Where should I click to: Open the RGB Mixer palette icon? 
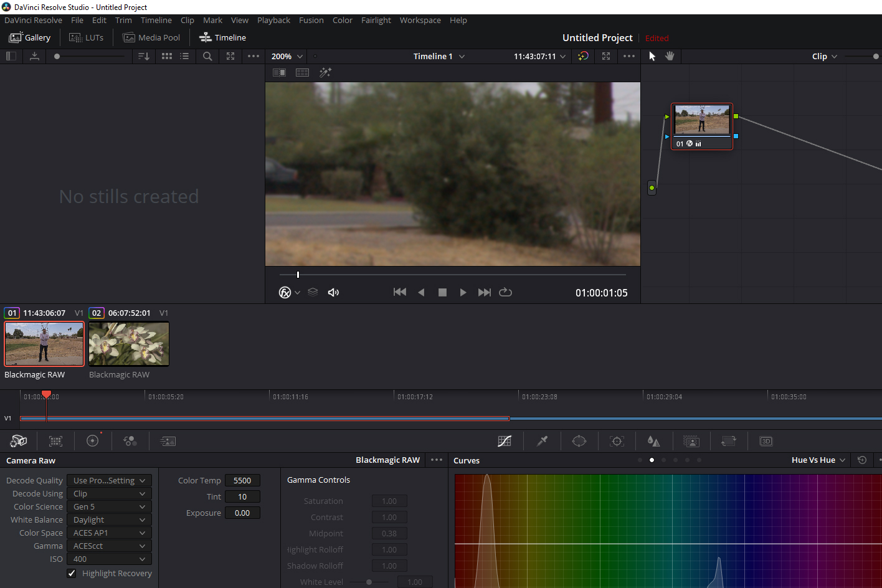[x=130, y=441]
